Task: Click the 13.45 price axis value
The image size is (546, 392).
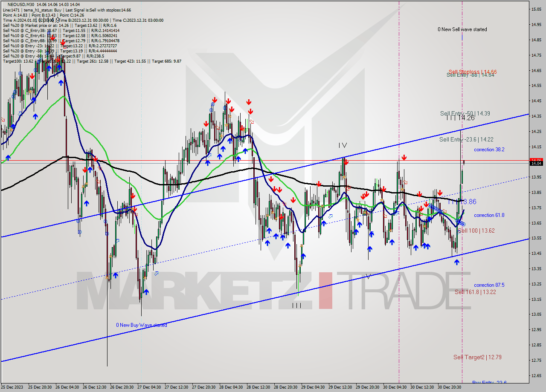Action: [x=536, y=253]
